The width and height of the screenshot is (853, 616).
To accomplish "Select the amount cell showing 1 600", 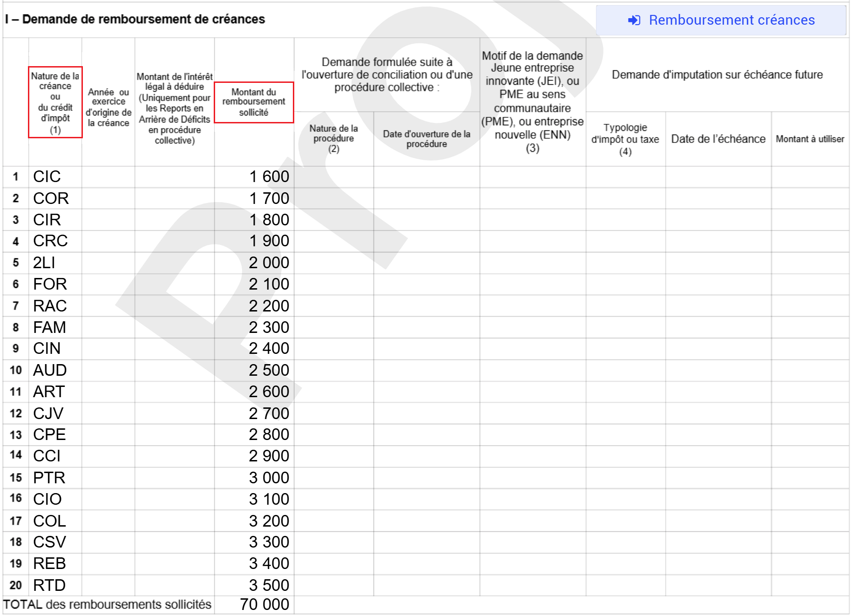I will pos(254,177).
